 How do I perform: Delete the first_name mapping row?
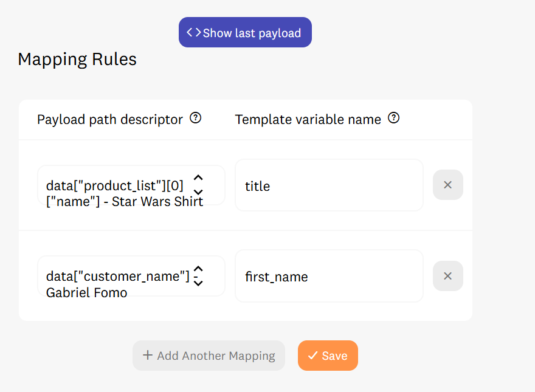pos(447,276)
